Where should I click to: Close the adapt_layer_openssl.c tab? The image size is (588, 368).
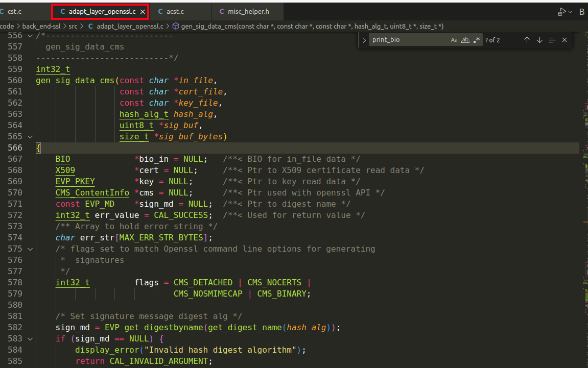pos(143,12)
